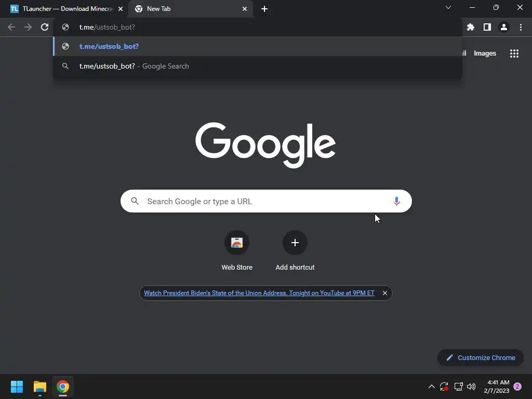Click inside the address bar text
Screen dimensions: 532x399
coord(107,27)
